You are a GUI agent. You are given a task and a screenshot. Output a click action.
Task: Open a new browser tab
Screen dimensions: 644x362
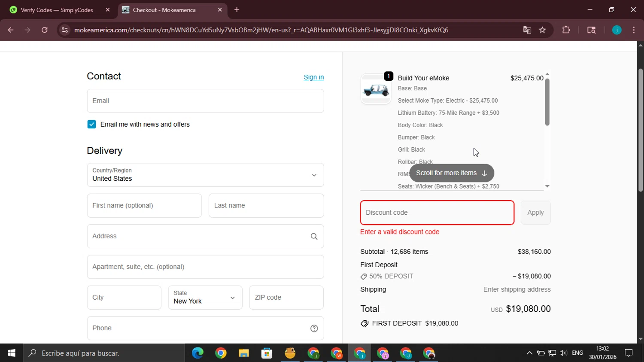click(237, 10)
